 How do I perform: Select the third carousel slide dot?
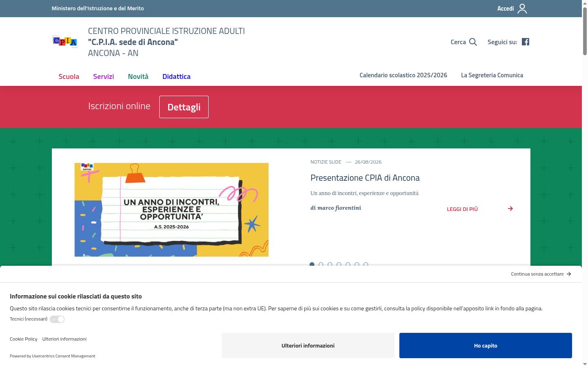tap(330, 265)
